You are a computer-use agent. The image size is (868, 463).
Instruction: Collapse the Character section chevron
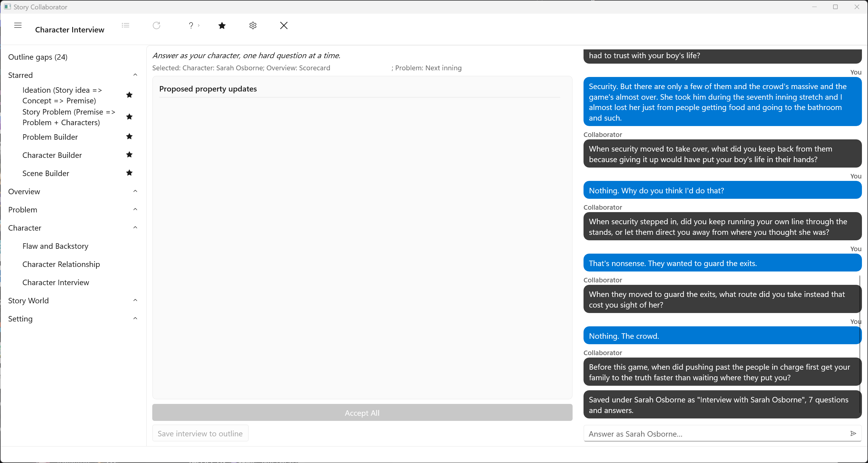(x=136, y=228)
